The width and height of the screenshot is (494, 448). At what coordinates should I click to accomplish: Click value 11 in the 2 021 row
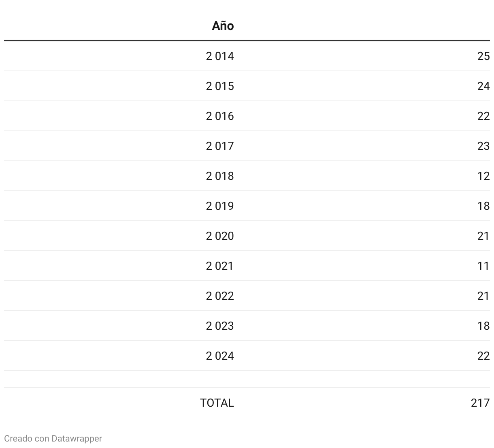(x=483, y=266)
